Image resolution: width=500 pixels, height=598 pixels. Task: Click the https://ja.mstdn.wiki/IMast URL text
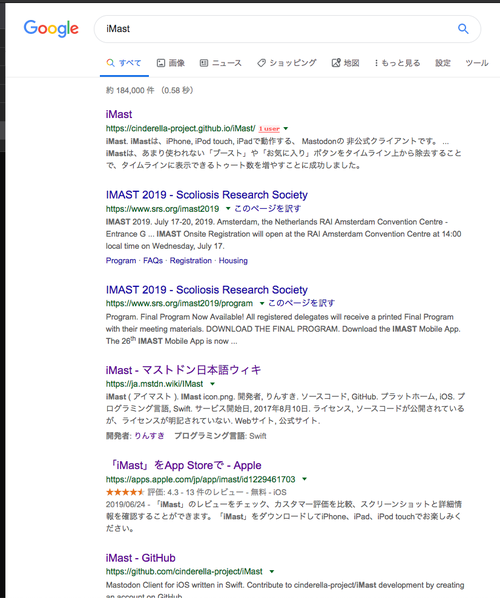154,384
